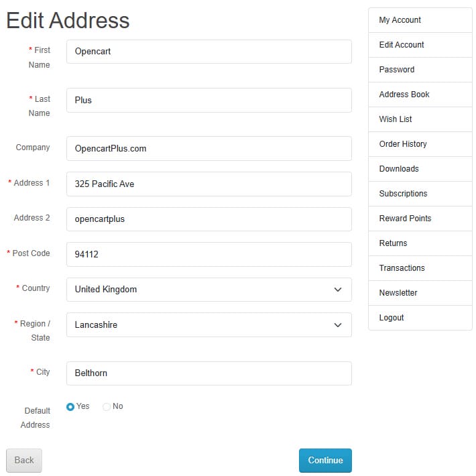Click the Company field containing OpencartPlus.com
Image resolution: width=476 pixels, height=476 pixels.
coord(209,148)
